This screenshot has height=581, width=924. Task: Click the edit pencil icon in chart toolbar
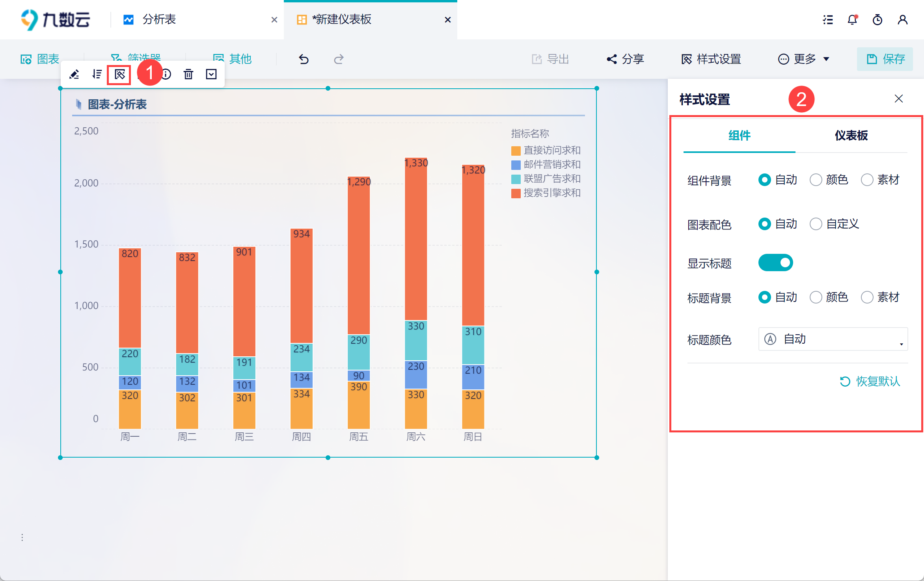tap(74, 74)
